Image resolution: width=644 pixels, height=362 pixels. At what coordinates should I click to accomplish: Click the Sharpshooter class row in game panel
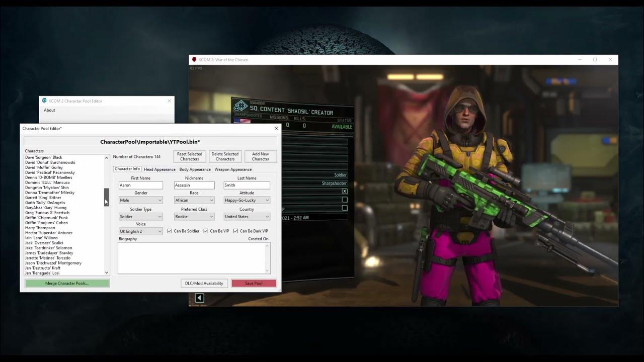(x=315, y=184)
